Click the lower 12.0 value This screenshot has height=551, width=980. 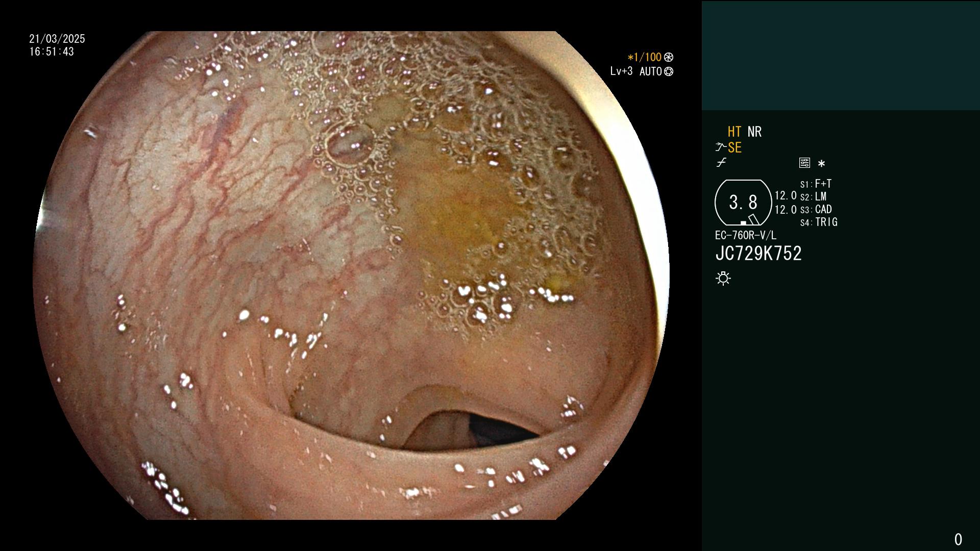786,210
